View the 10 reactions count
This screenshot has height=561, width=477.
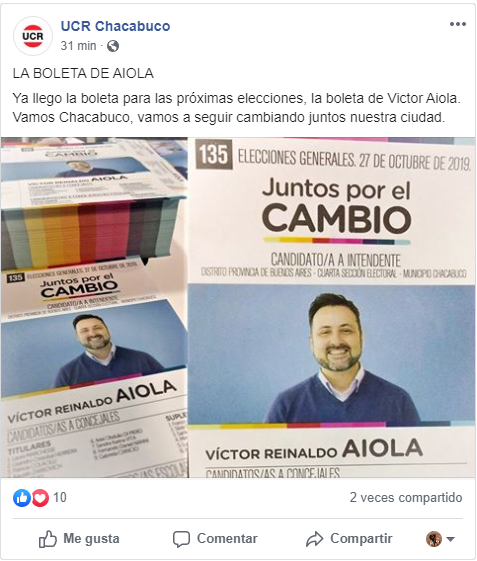(x=60, y=498)
